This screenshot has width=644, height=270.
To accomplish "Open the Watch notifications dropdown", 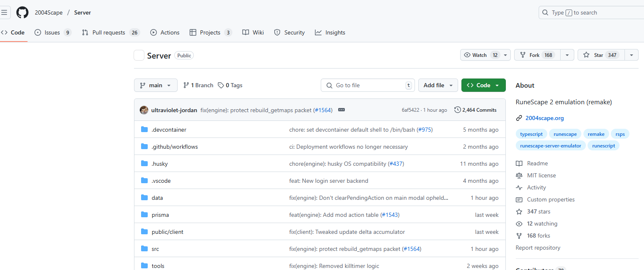I will coord(485,55).
